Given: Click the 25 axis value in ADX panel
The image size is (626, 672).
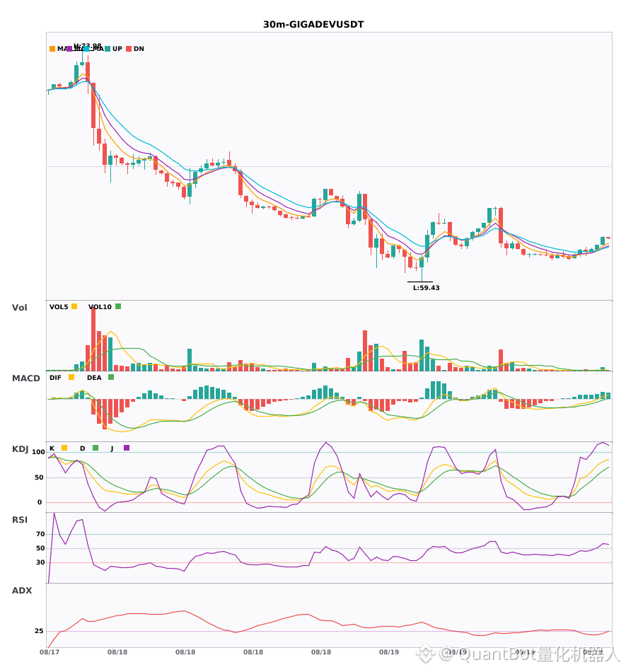Looking at the screenshot, I should coord(39,631).
